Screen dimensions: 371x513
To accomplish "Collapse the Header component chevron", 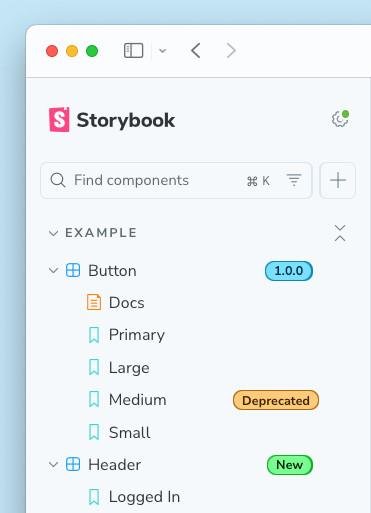I will click(53, 464).
